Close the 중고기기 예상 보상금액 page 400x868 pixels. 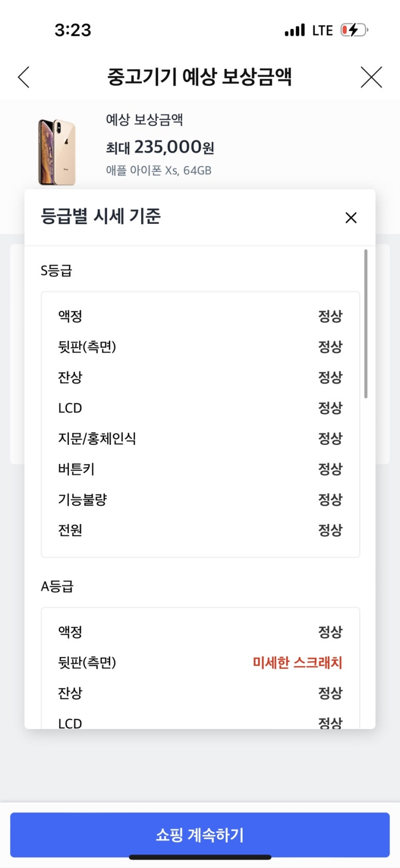point(371,77)
